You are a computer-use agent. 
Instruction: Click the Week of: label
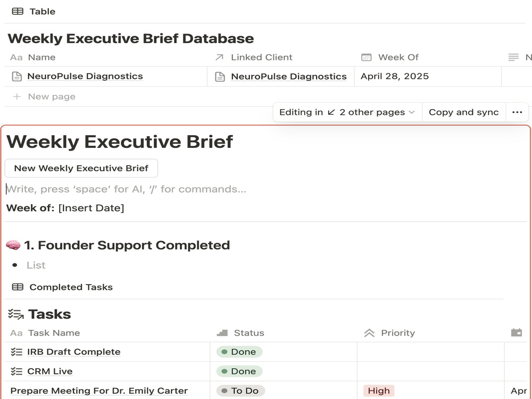[30, 208]
